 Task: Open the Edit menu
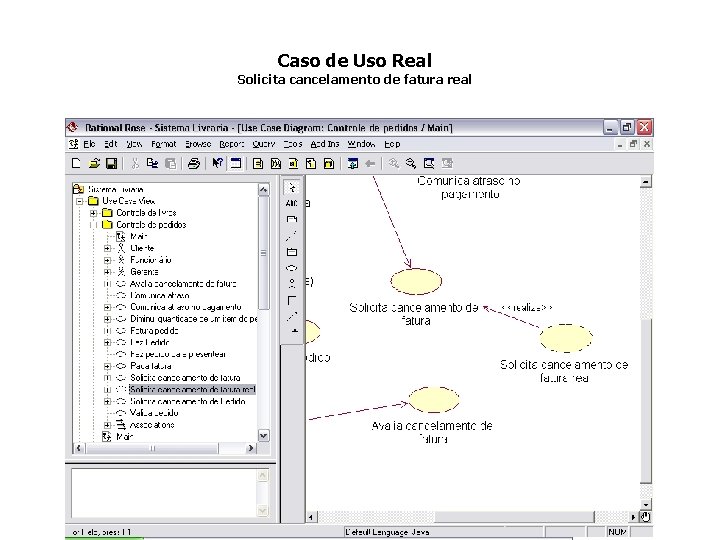click(110, 144)
